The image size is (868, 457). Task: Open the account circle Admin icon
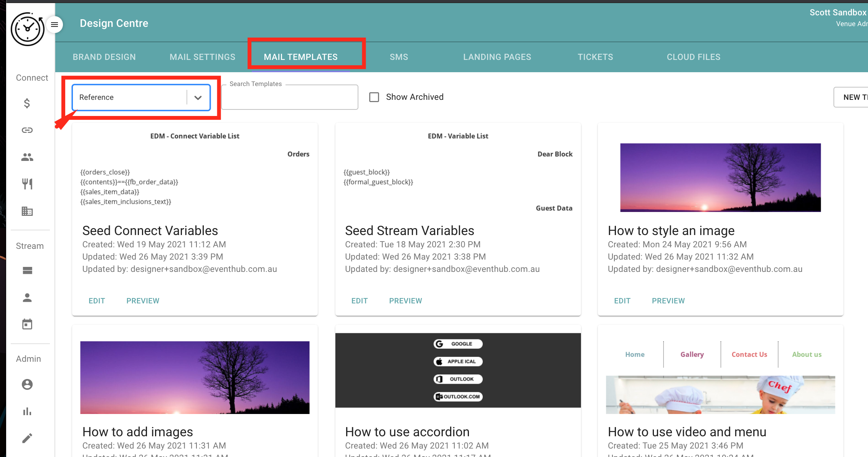coord(27,384)
